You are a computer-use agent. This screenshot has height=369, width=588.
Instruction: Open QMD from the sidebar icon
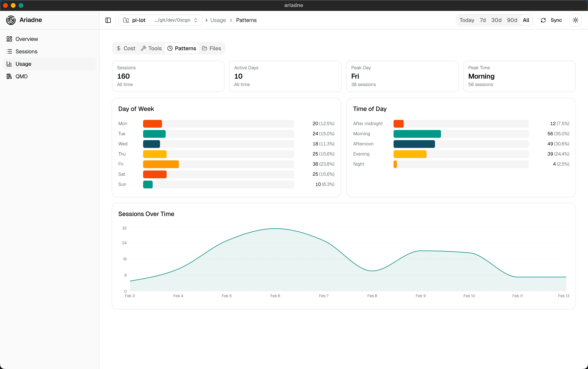point(9,76)
